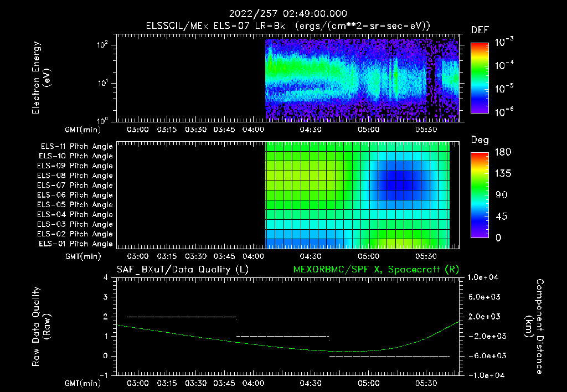Click the ELS-07 Pitch Angle row label
The height and width of the screenshot is (392, 567).
tap(75, 185)
